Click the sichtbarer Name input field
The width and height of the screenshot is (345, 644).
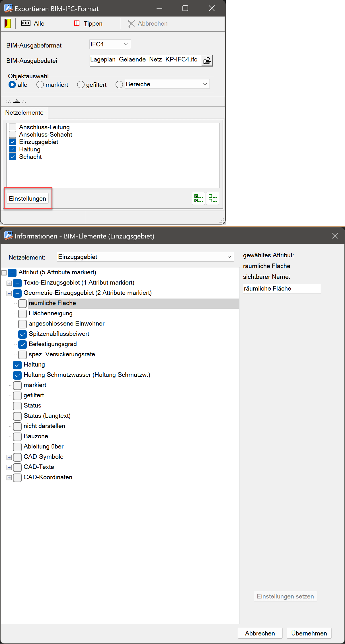click(x=282, y=289)
